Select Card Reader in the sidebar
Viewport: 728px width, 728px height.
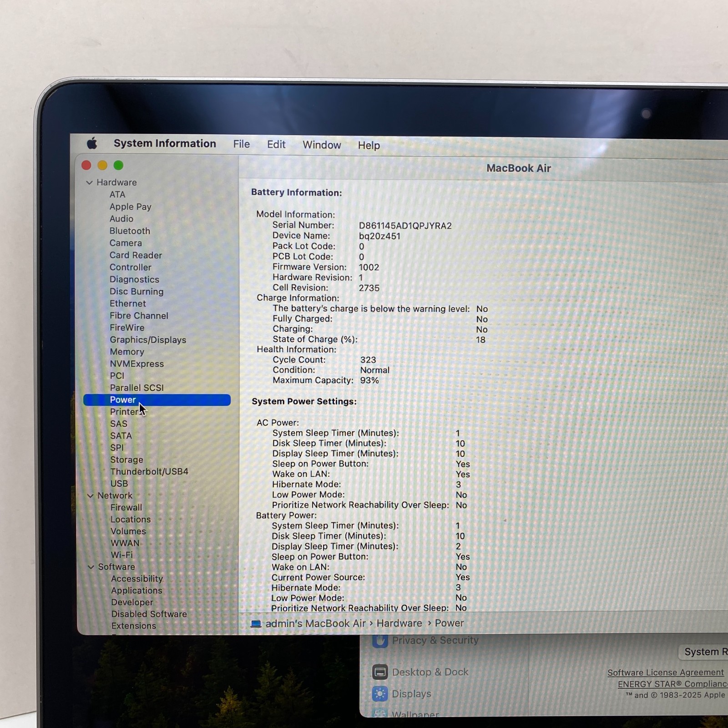[x=136, y=255]
